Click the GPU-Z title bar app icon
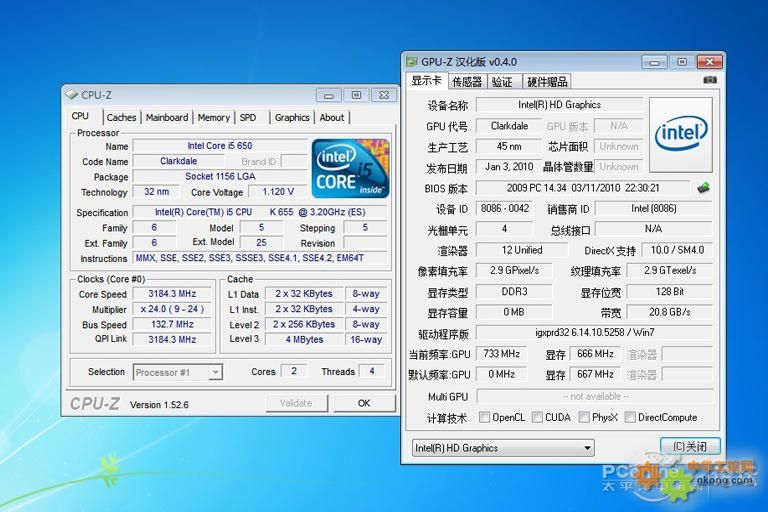Image resolution: width=768 pixels, height=512 pixels. pos(412,62)
